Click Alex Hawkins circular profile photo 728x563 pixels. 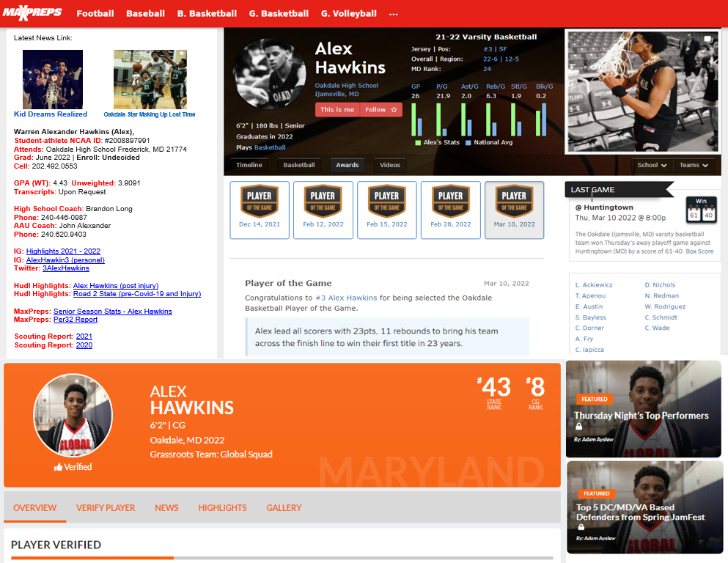pyautogui.click(x=269, y=74)
